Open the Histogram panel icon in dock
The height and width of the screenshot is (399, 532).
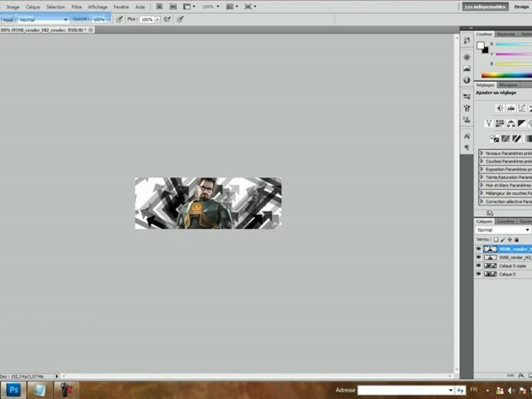pos(467,69)
